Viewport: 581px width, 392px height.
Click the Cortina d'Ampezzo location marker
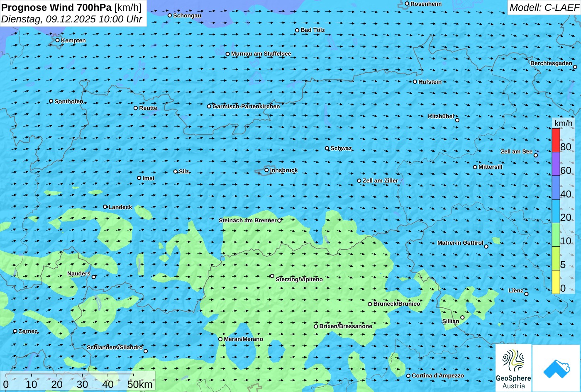408,376
